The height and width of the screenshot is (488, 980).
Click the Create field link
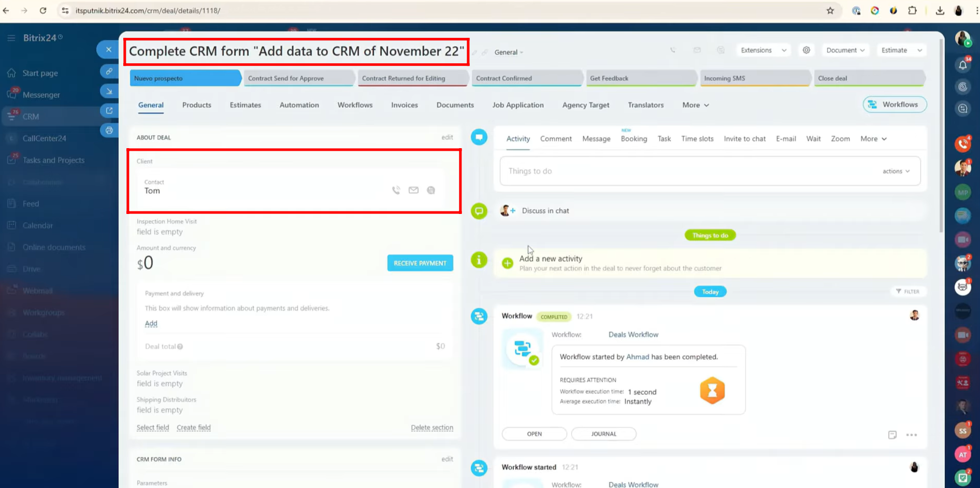(x=194, y=427)
